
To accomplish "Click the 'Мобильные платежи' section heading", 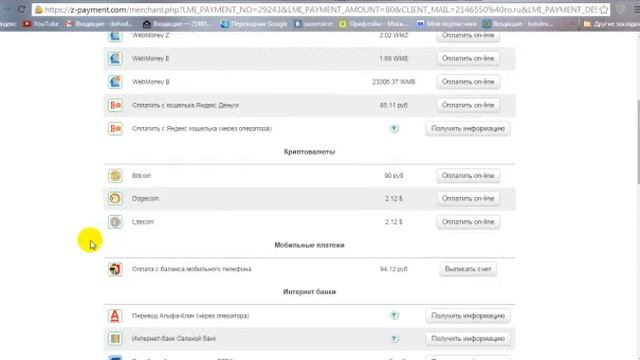I will click(x=309, y=245).
